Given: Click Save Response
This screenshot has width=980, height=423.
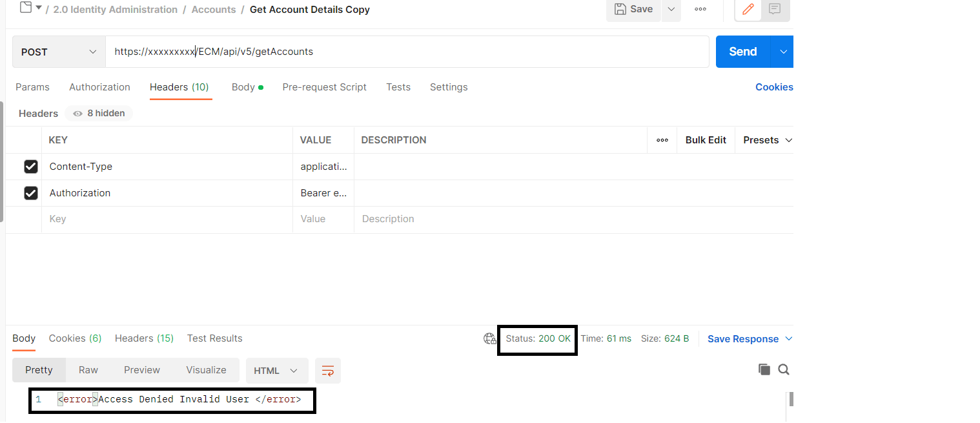Looking at the screenshot, I should point(743,339).
